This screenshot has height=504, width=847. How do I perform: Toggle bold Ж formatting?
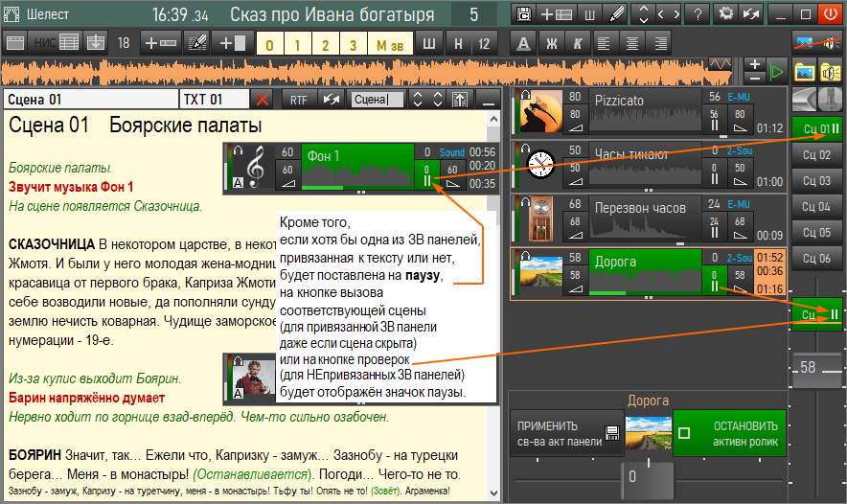(551, 43)
